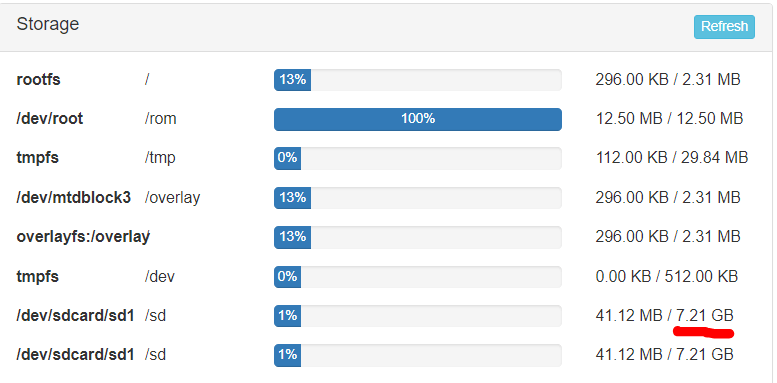Image resolution: width=777 pixels, height=383 pixels.
Task: Click the 12.50 MB / 12.50 MB size text
Action: 669,119
